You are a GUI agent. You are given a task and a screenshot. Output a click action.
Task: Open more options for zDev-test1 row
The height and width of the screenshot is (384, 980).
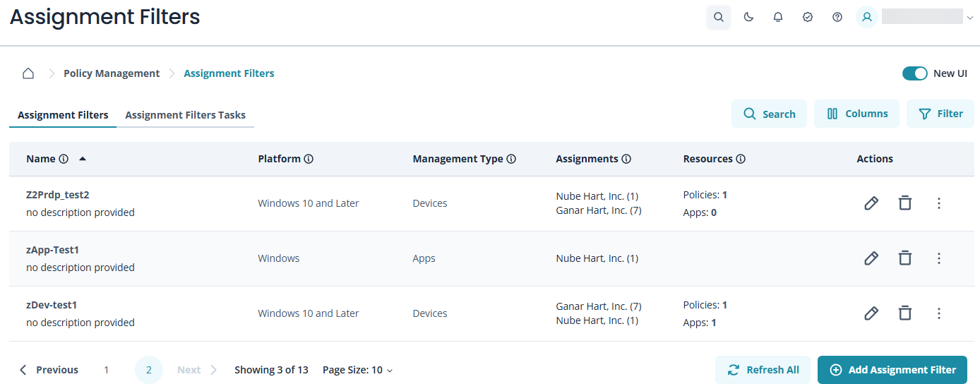click(938, 313)
